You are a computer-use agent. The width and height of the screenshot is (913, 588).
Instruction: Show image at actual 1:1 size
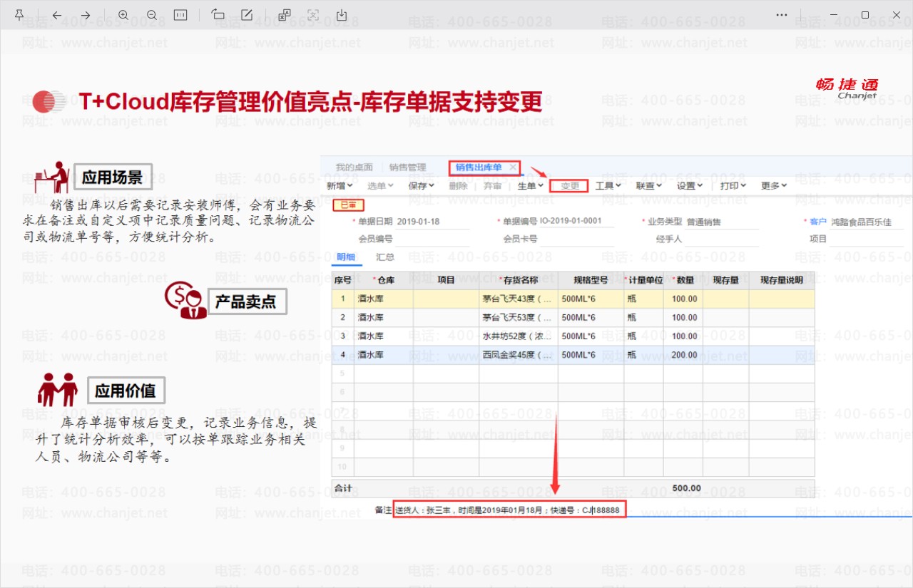coord(180,15)
